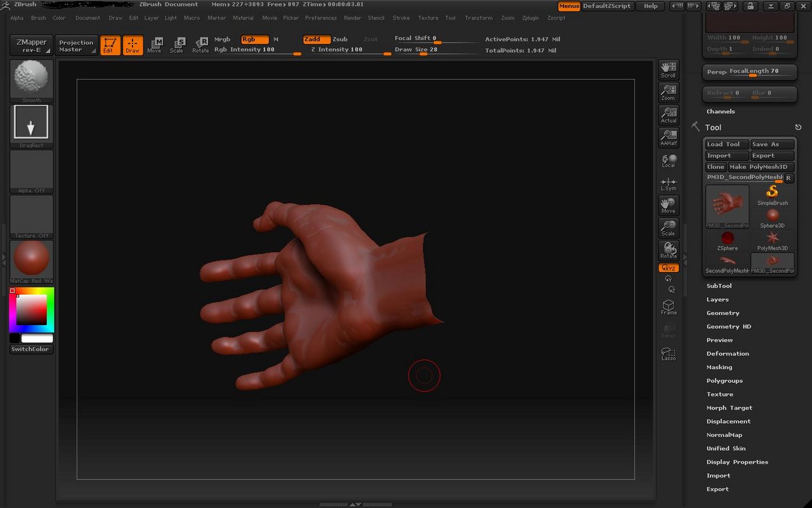Expand the Geometry section
812x508 pixels.
pyautogui.click(x=723, y=312)
